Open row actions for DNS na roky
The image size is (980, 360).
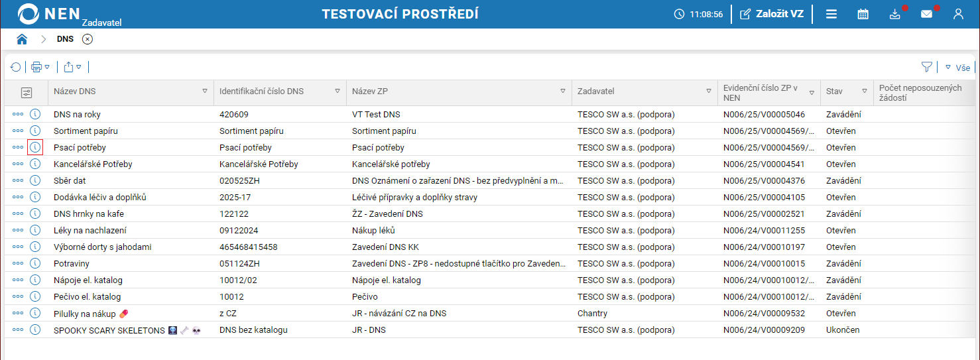coord(18,114)
